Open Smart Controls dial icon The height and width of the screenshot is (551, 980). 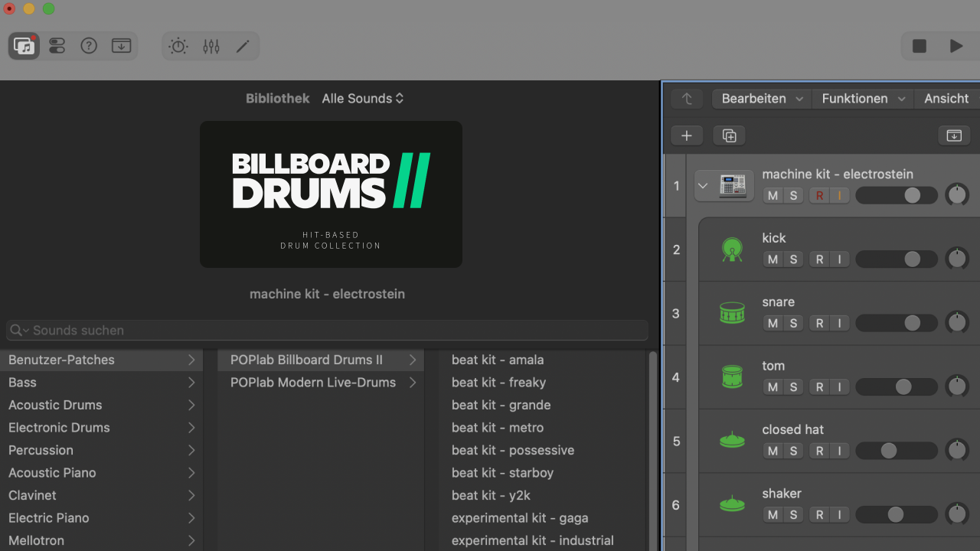coord(178,46)
